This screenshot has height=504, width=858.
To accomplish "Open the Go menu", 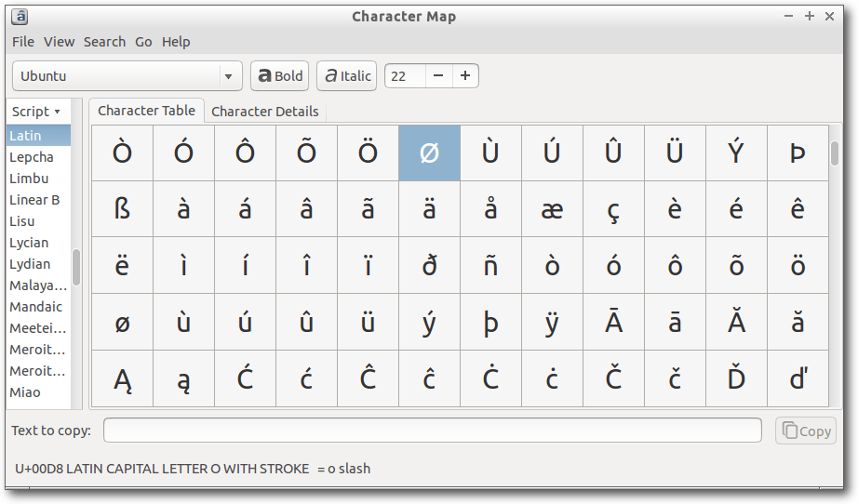I will 143,42.
